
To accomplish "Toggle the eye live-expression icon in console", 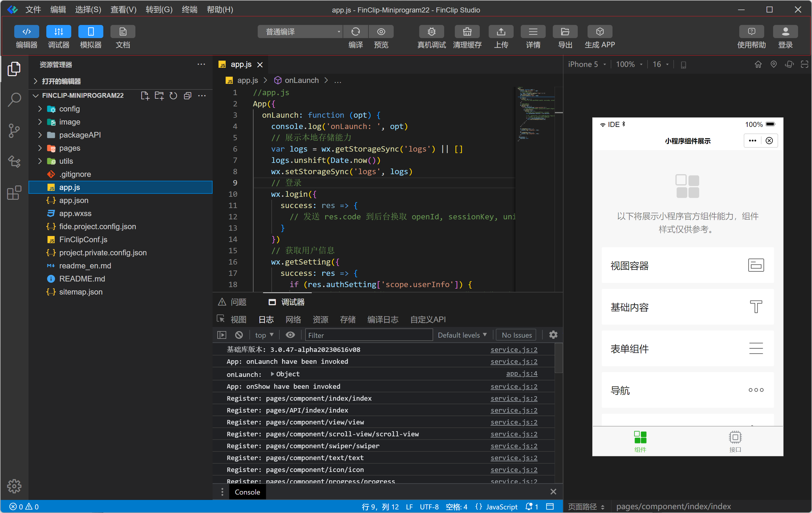I will pyautogui.click(x=290, y=335).
